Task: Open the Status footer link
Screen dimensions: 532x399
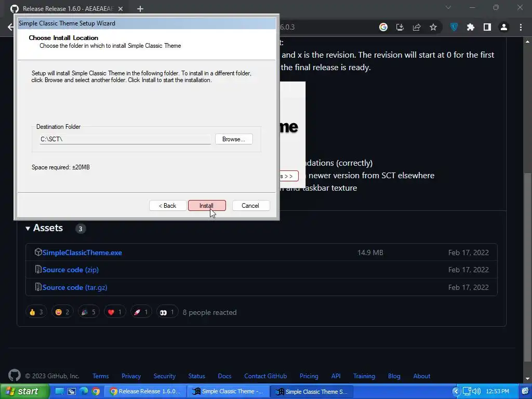Action: [x=196, y=376]
